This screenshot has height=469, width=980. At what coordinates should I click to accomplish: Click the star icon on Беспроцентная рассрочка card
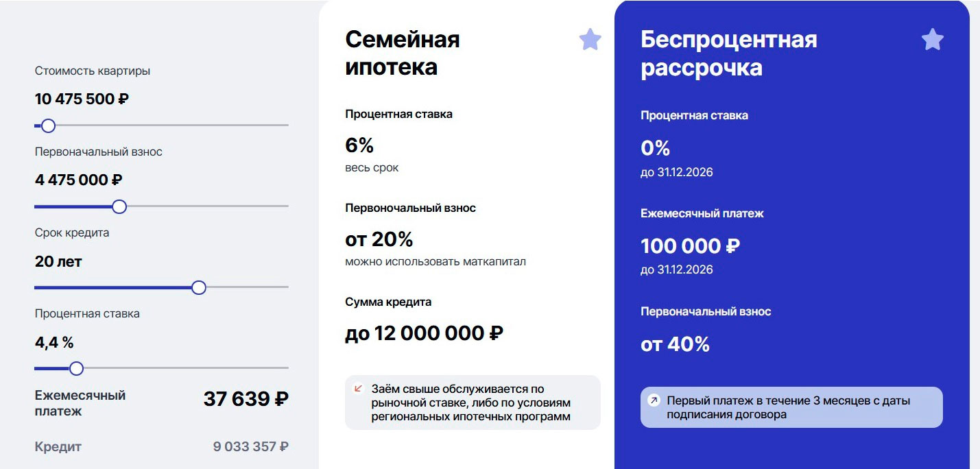click(x=932, y=40)
